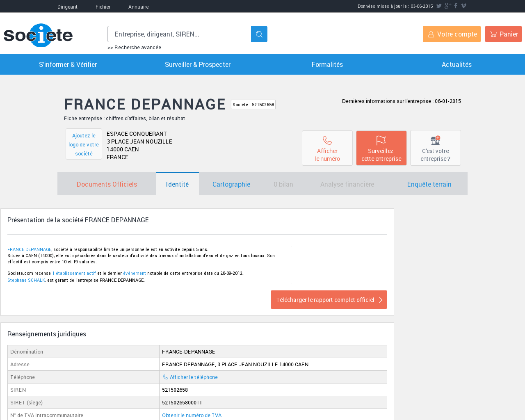
Task: Open the Viadeo social icon
Action: (x=463, y=6)
